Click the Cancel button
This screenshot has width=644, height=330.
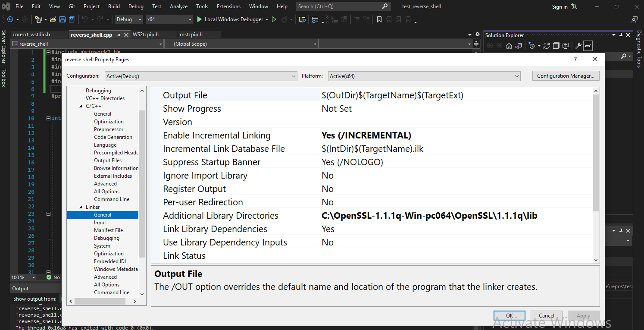(x=547, y=316)
